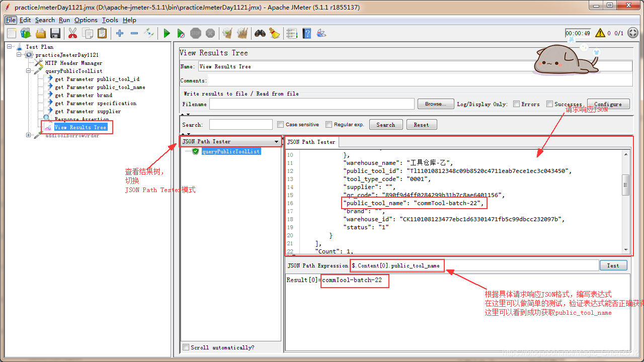Image resolution: width=644 pixels, height=362 pixels.
Task: Click the Expand All plus icon
Action: [120, 33]
